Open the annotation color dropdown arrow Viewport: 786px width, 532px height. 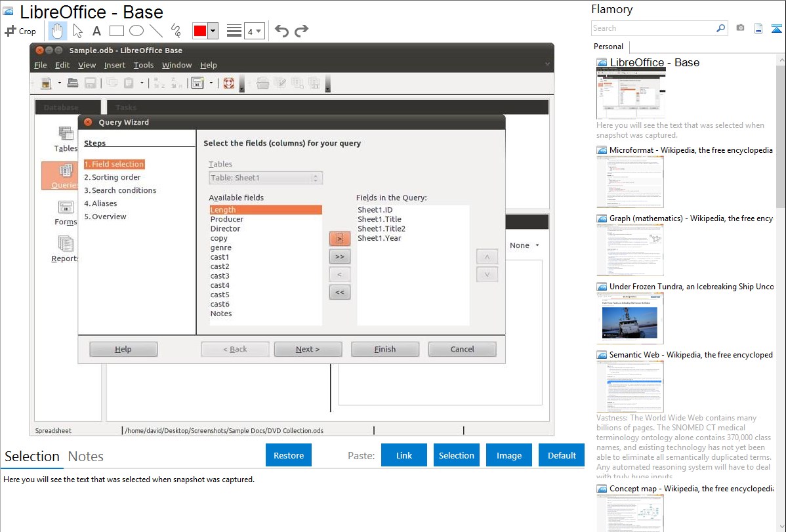click(x=213, y=31)
